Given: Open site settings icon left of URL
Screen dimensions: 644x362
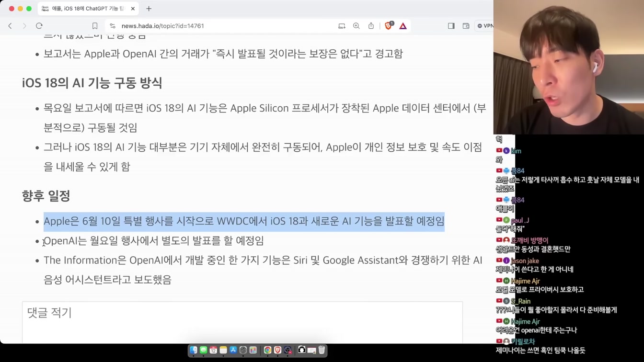Looking at the screenshot, I should [113, 26].
